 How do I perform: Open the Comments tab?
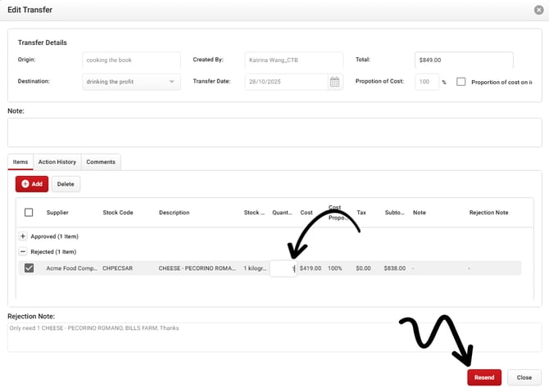(x=101, y=162)
